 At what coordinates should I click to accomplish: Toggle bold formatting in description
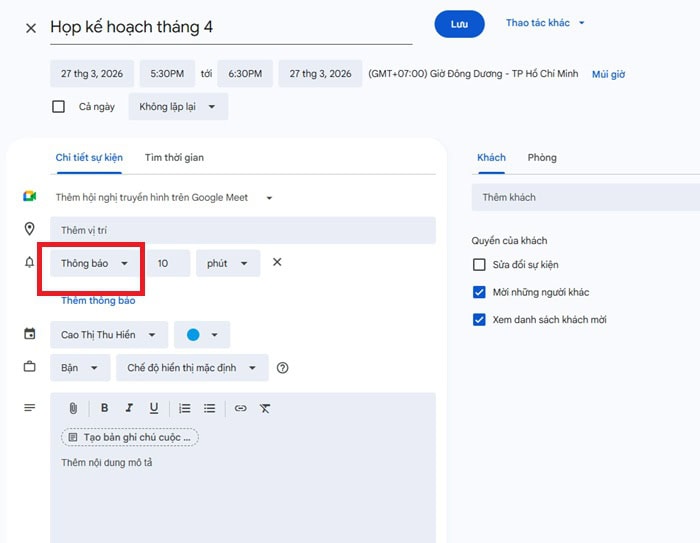(x=104, y=408)
